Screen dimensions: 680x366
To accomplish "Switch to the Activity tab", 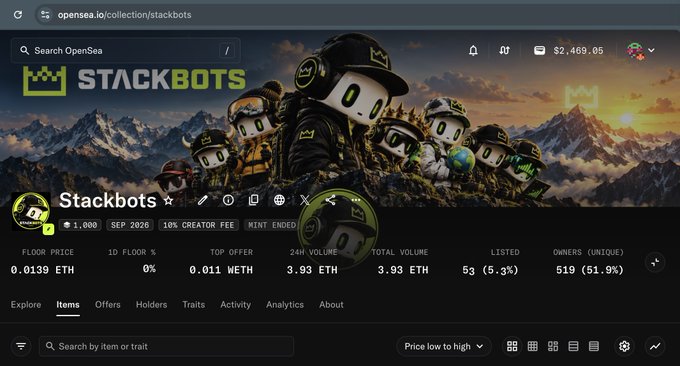I will click(235, 304).
